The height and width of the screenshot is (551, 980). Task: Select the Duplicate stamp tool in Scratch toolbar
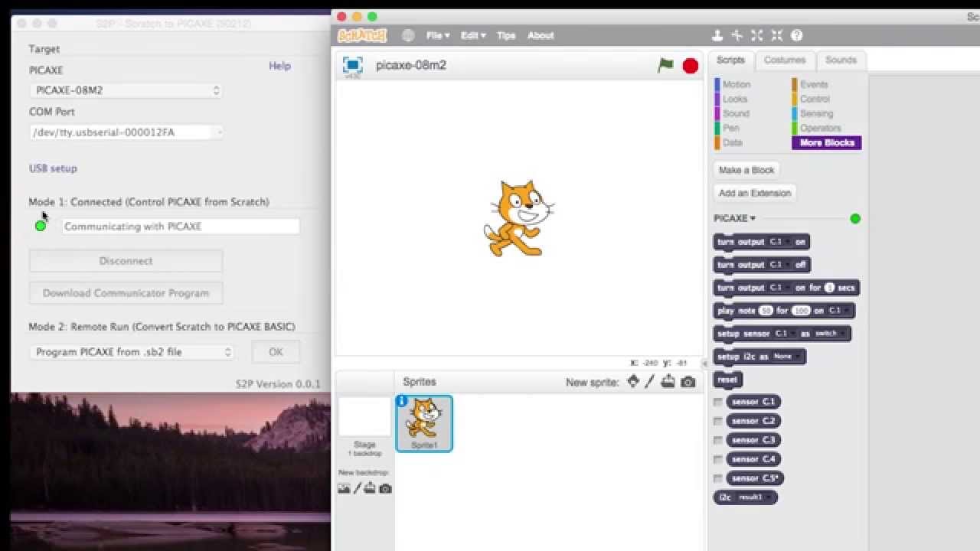click(717, 35)
